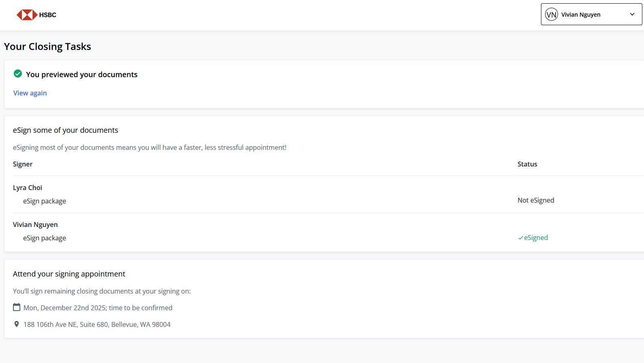Click the Vivian Nguyen signer name in table

coord(35,225)
